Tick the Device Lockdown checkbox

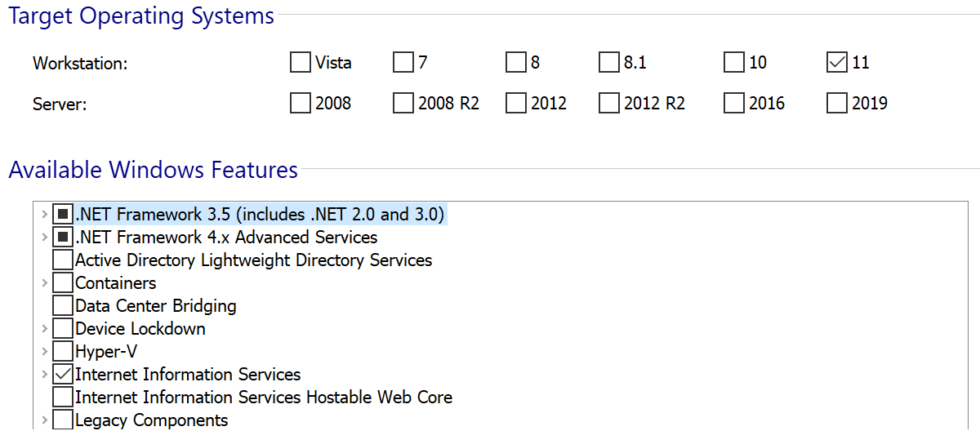63,329
